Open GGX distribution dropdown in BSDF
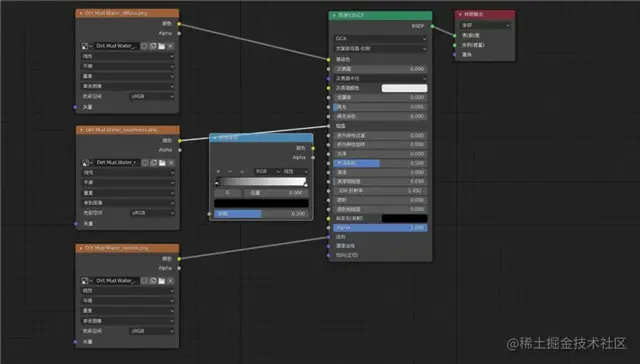This screenshot has width=640, height=364. [380, 38]
